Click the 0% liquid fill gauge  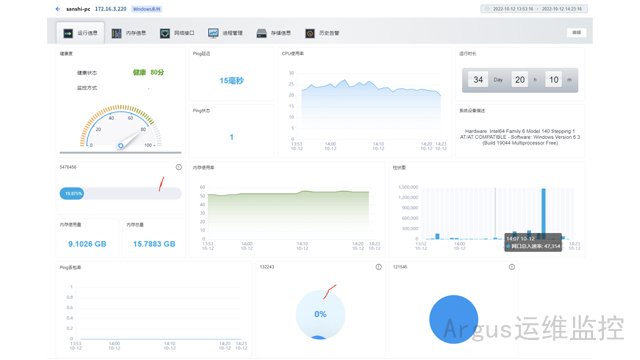(x=320, y=315)
